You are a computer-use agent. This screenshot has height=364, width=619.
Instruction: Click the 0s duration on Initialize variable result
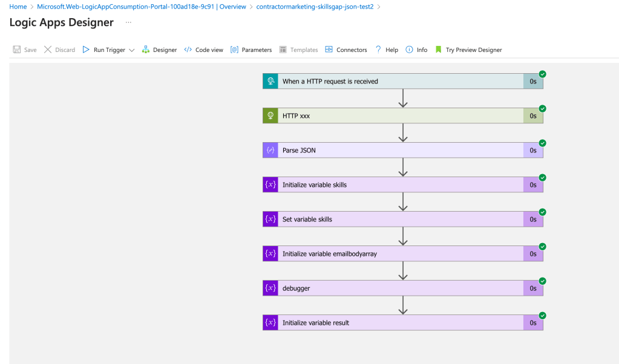pos(533,323)
